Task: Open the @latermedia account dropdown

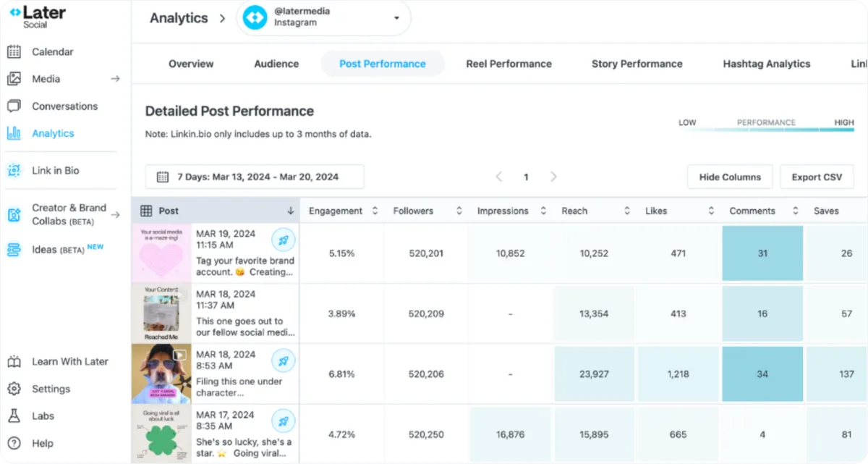Action: (323, 18)
